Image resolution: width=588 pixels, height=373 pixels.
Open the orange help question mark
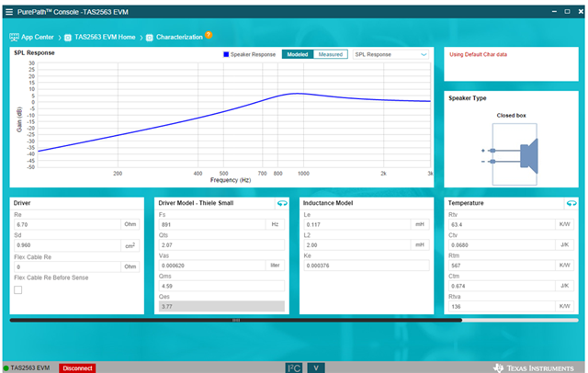209,35
